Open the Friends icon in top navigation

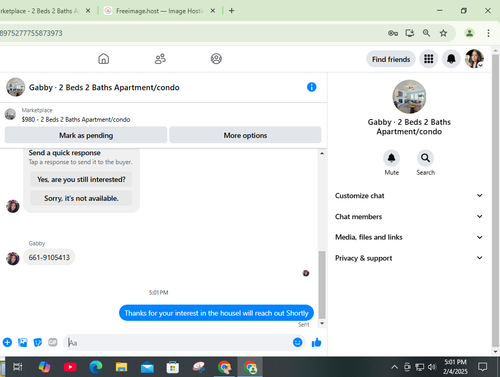pyautogui.click(x=160, y=59)
